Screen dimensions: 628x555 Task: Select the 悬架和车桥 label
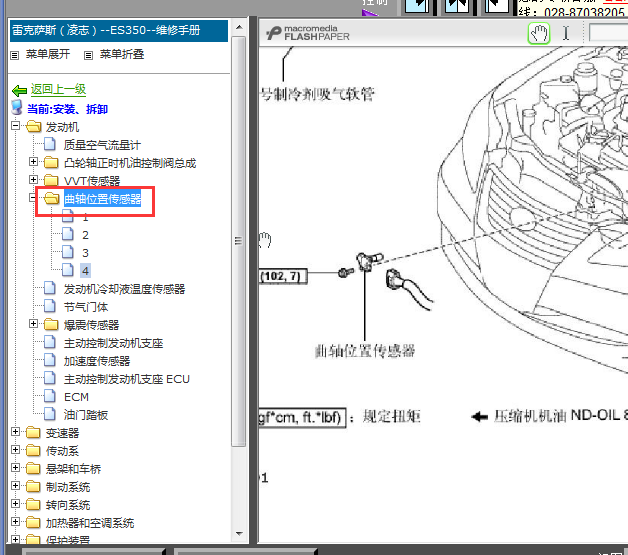coord(73,469)
